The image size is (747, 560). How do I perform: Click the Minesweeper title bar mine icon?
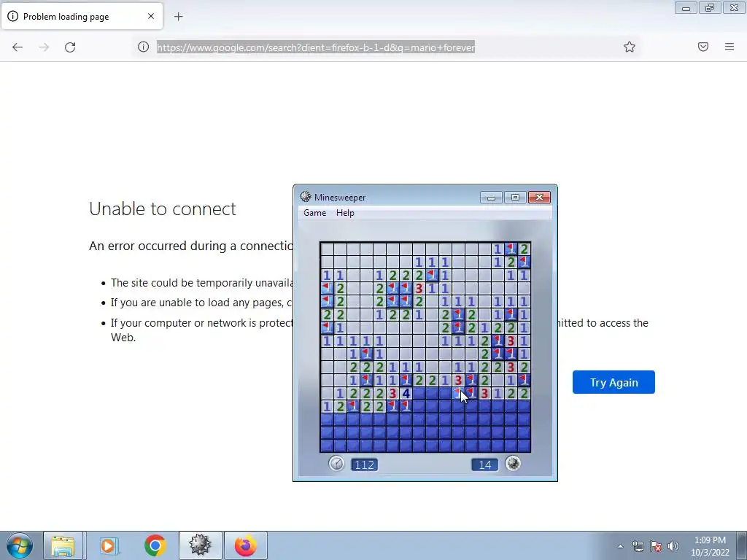tap(306, 197)
